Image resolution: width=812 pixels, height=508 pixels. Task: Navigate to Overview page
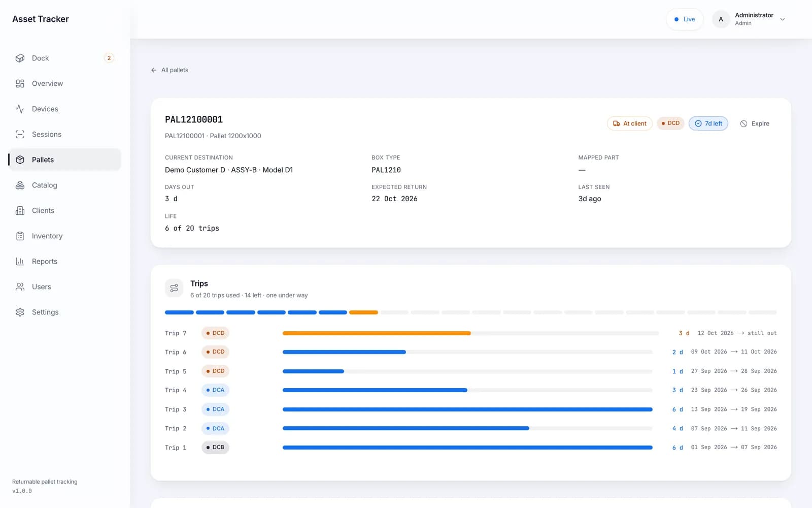tap(65, 83)
